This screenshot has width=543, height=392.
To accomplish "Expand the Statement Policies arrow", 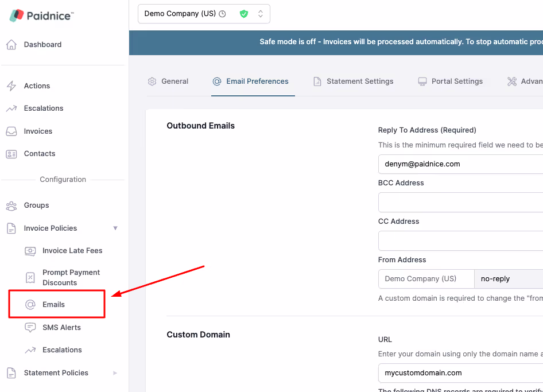I will [115, 373].
